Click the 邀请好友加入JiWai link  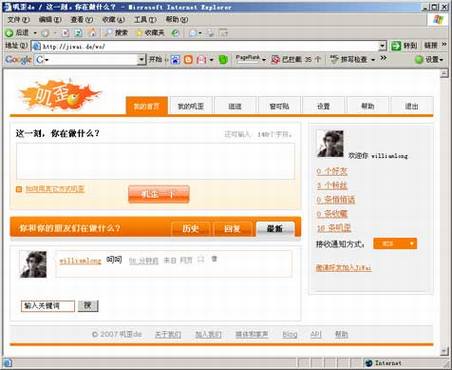click(x=343, y=267)
